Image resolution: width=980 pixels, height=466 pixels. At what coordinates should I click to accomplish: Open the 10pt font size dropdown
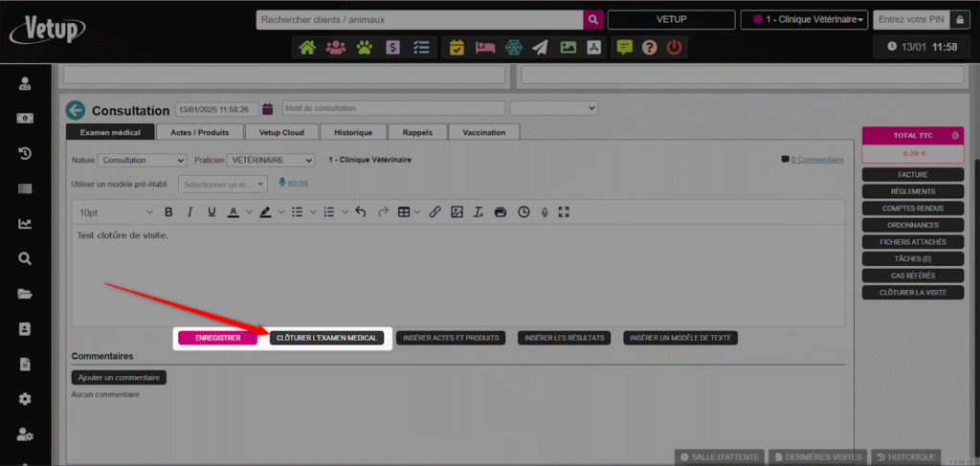coord(115,212)
